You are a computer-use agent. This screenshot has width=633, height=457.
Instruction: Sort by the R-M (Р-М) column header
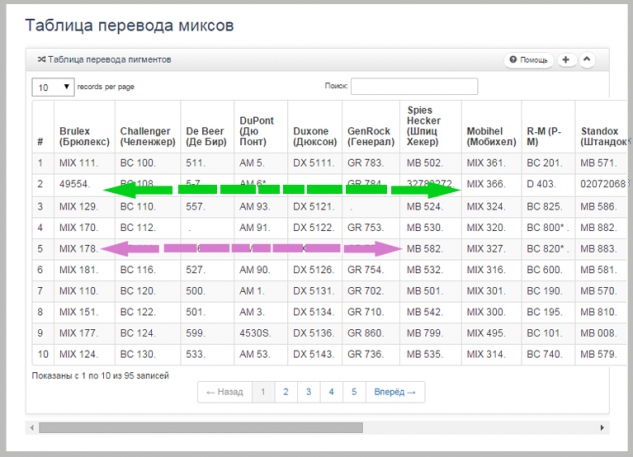pyautogui.click(x=548, y=127)
